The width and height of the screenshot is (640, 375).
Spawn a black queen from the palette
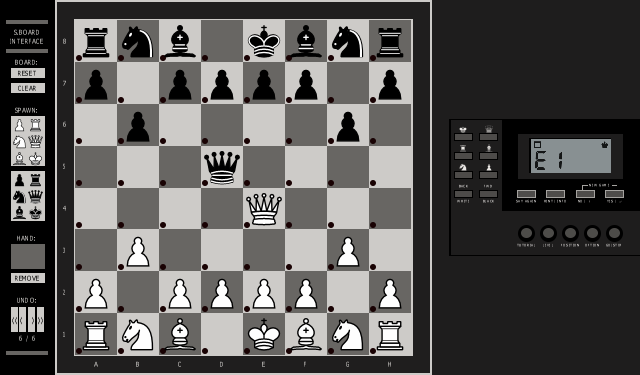click(x=36, y=196)
